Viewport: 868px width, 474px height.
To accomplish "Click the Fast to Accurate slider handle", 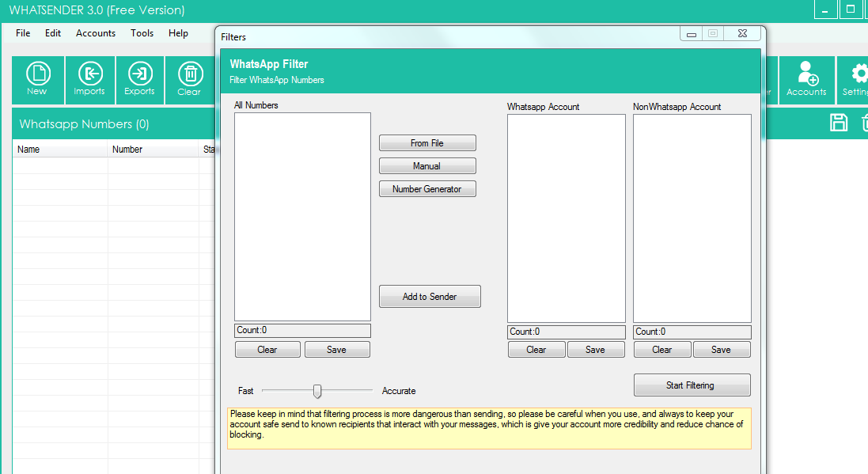I will (317, 391).
